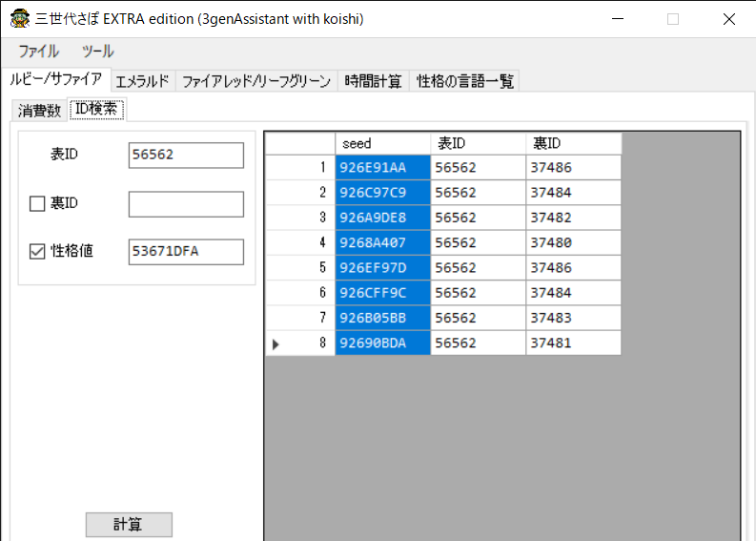Select seed cell 92690BDA
756x541 pixels.
click(383, 343)
